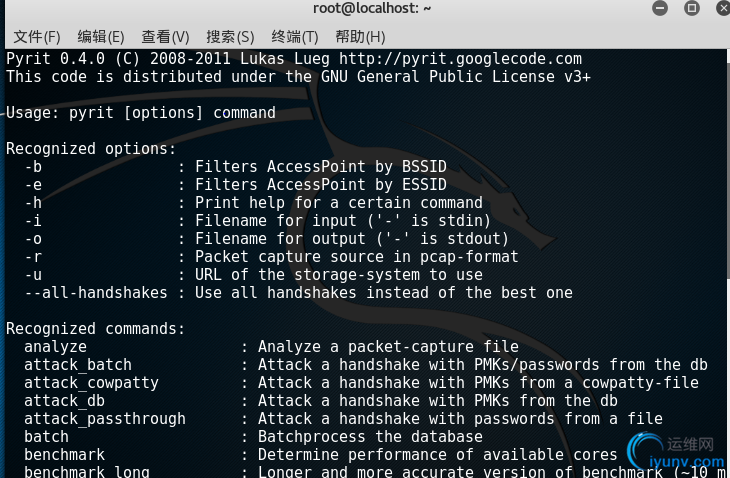Click the root@localhost title bar text
Viewport: 730px width, 478px height.
[x=372, y=8]
